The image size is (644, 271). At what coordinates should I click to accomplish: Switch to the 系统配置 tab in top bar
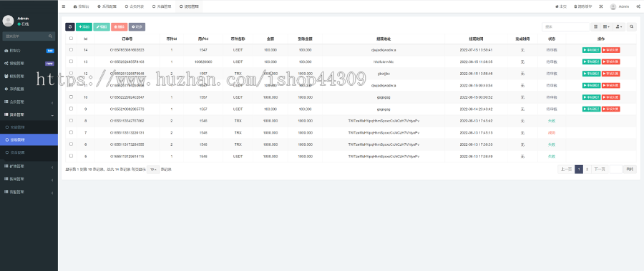pos(107,6)
